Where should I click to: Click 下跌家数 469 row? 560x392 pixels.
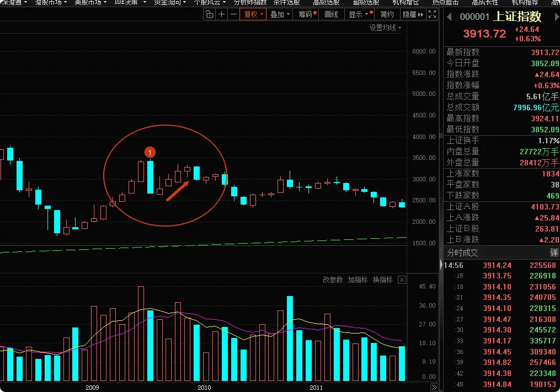(x=502, y=196)
